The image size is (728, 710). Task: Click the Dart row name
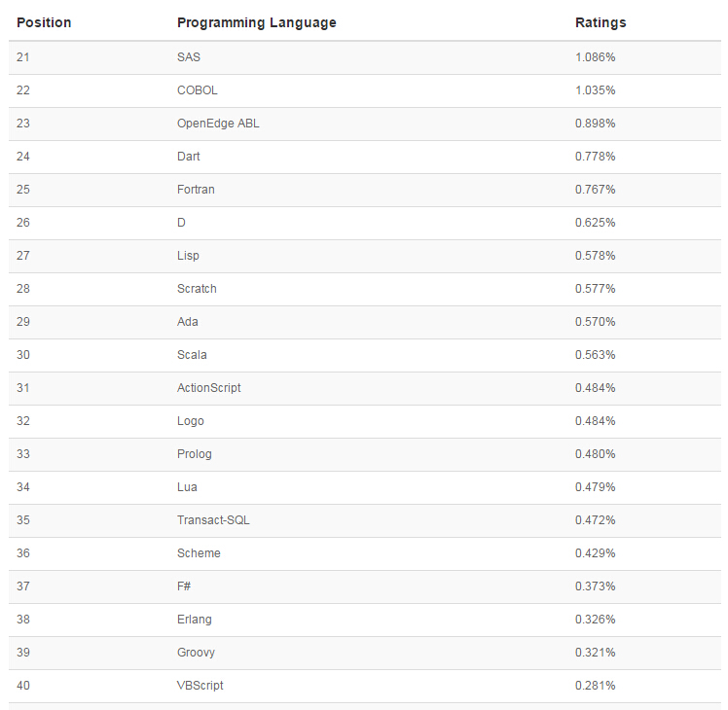click(x=189, y=157)
